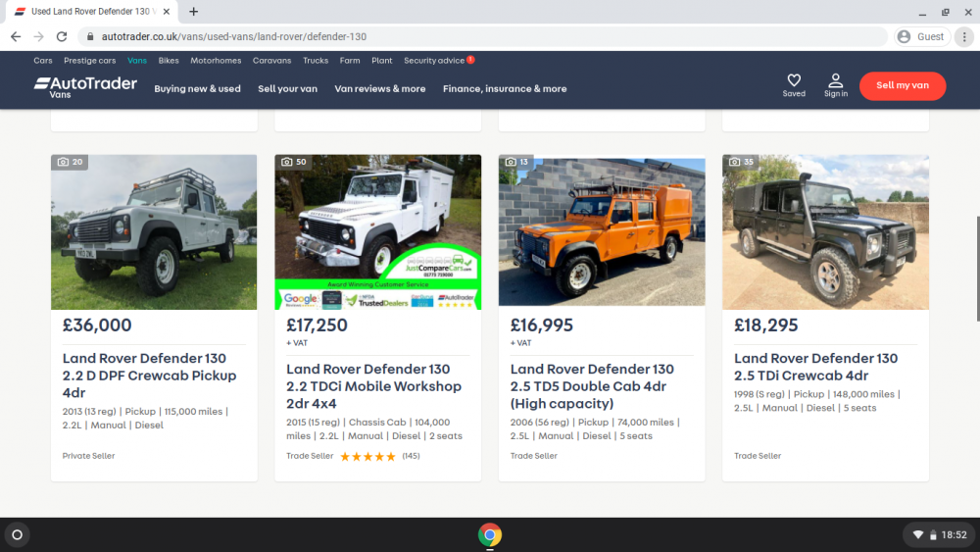
Task: Open 2.2 D DPF Crewcab Pickup listing title
Action: coord(149,376)
